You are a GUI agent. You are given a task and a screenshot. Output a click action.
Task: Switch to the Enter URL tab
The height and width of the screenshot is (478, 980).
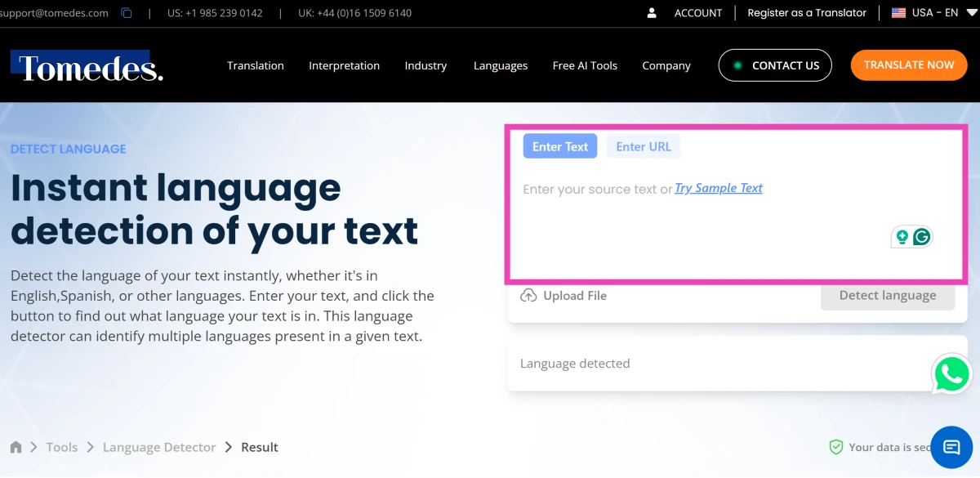[x=644, y=145]
